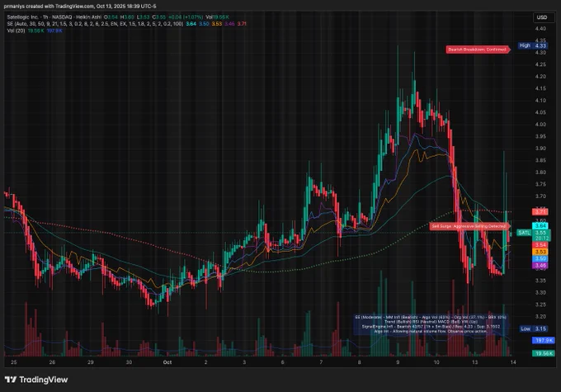Click the cyan 3.64 label on price axis
The width and height of the screenshot is (561, 392).
(540, 226)
